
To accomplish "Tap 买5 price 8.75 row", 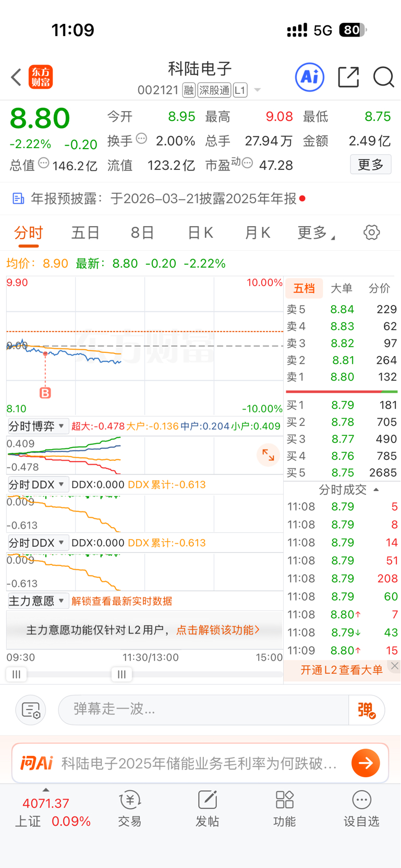I will point(342,472).
